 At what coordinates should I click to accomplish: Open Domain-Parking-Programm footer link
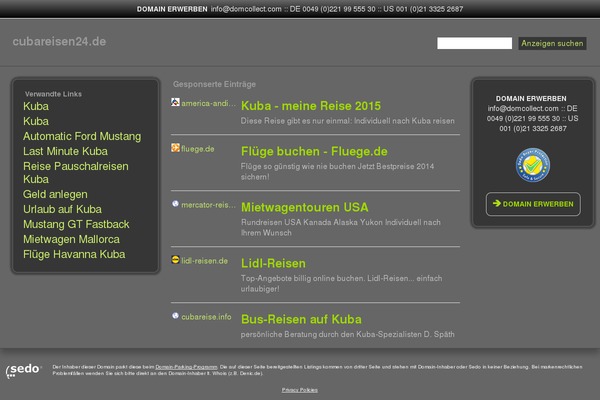click(x=186, y=367)
